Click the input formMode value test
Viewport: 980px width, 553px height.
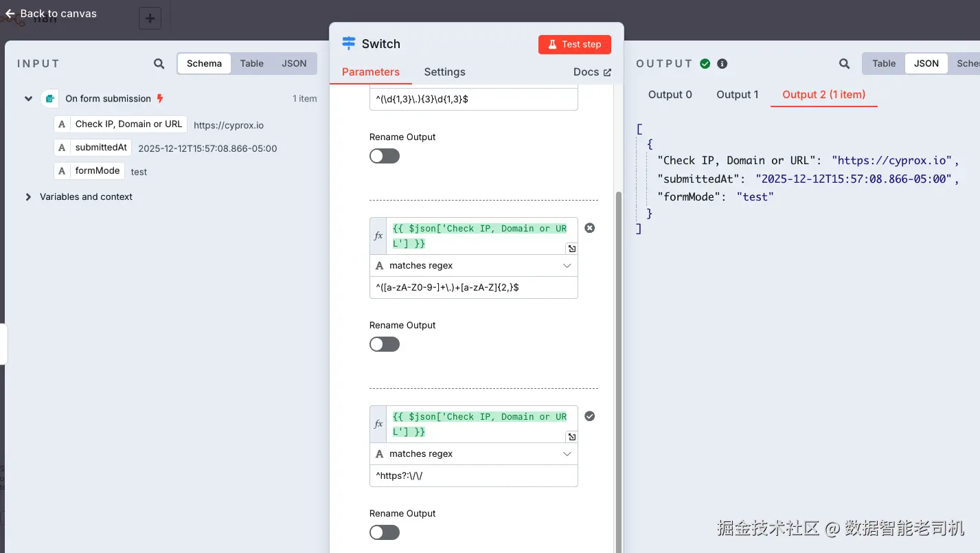tap(139, 172)
